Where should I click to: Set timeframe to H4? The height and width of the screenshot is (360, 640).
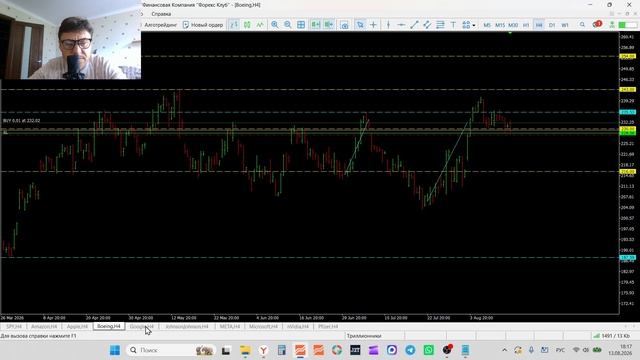pyautogui.click(x=539, y=25)
